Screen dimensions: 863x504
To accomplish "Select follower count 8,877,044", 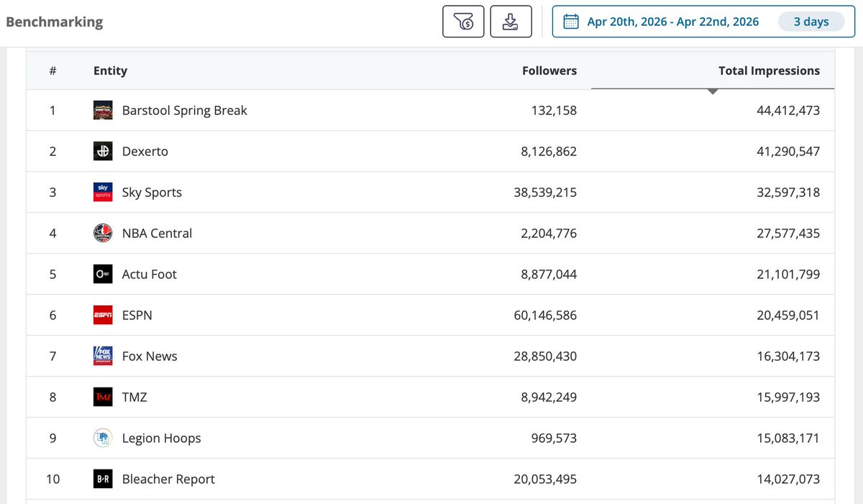I will click(x=547, y=274).
